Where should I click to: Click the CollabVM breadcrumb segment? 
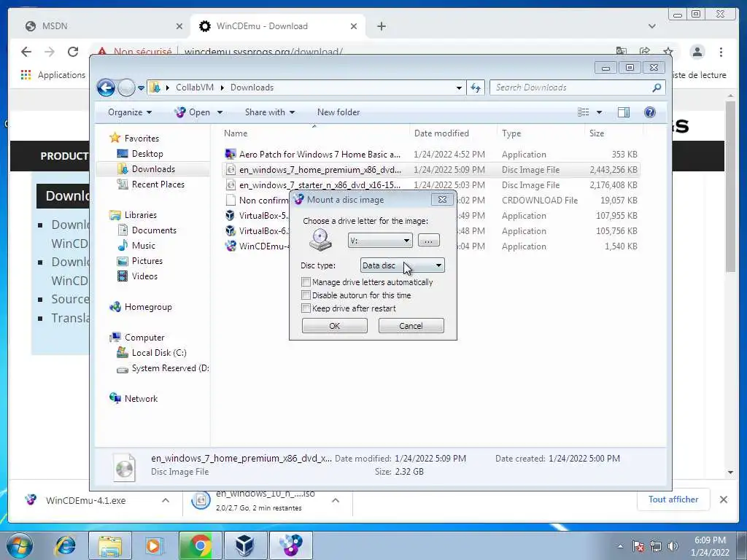[194, 87]
